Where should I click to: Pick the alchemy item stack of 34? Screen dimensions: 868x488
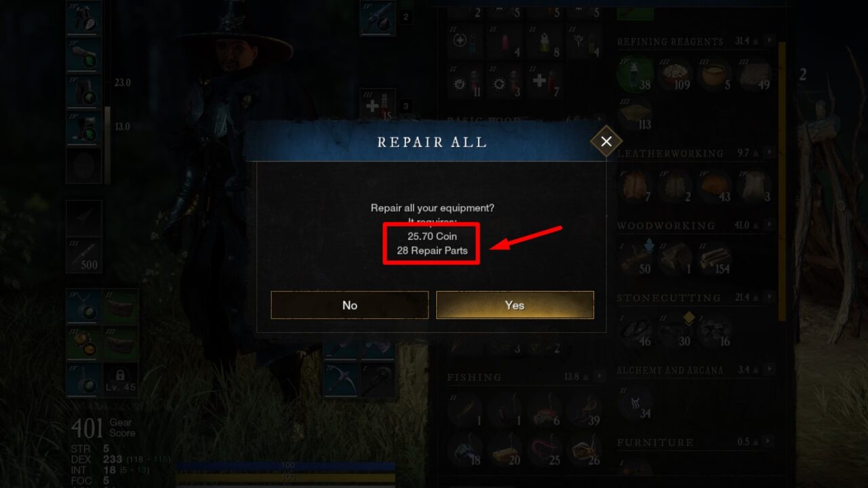pos(635,403)
